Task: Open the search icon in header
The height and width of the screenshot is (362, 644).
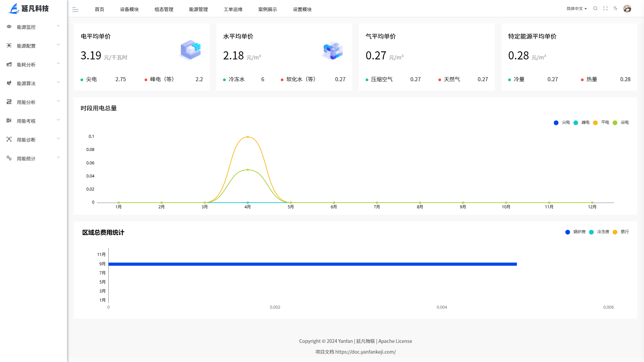Action: click(x=595, y=9)
